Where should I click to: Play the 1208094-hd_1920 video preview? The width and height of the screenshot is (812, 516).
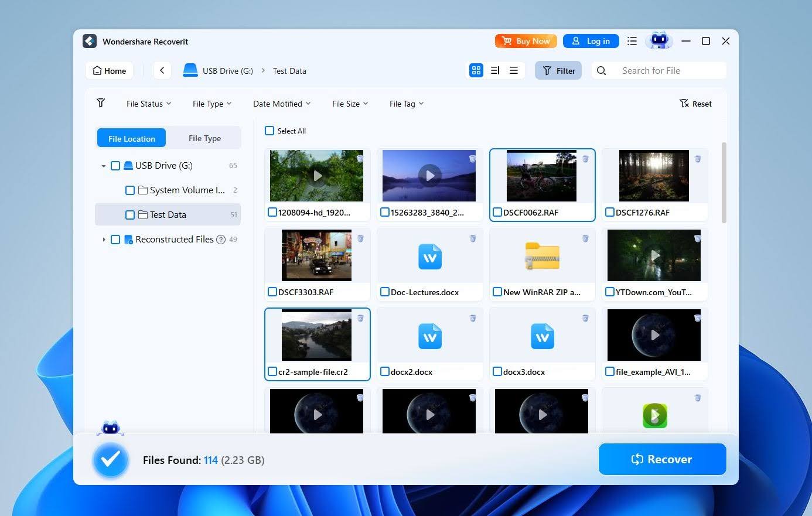[317, 176]
